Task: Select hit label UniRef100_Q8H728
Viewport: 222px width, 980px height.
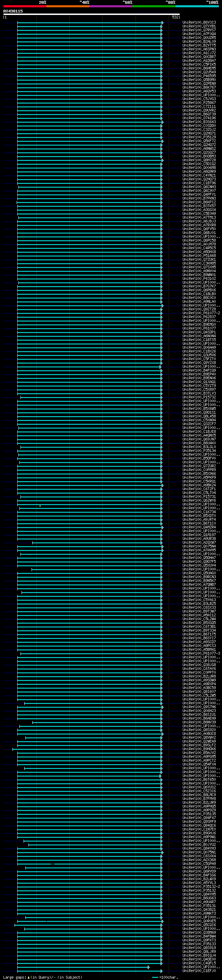Action: tap(199, 160)
